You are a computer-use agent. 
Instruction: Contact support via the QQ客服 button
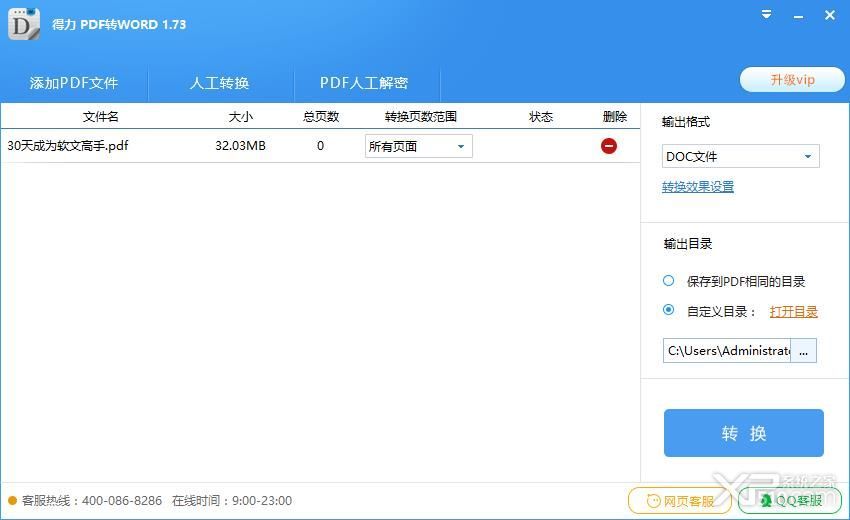point(790,500)
